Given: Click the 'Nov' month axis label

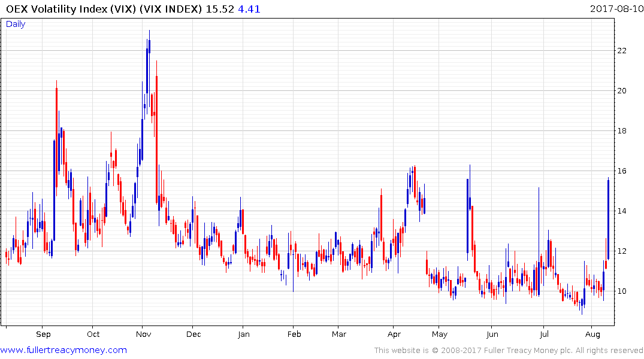Looking at the screenshot, I should (x=143, y=334).
